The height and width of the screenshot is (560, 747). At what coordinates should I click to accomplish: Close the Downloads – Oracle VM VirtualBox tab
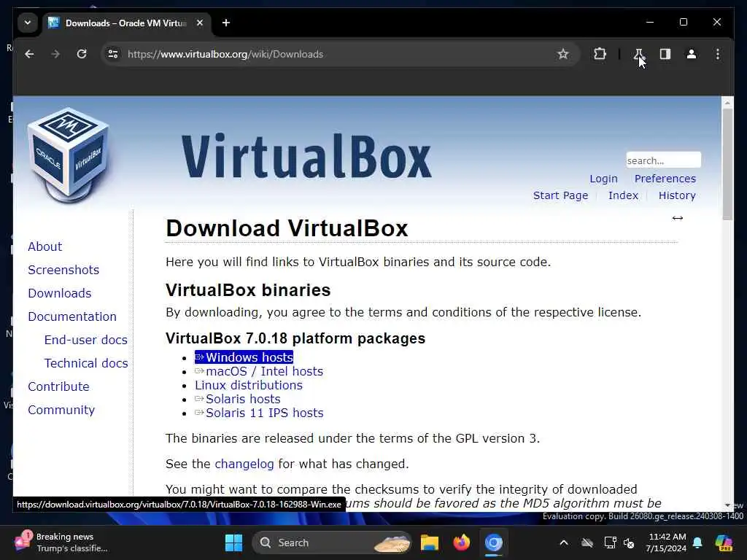[200, 23]
